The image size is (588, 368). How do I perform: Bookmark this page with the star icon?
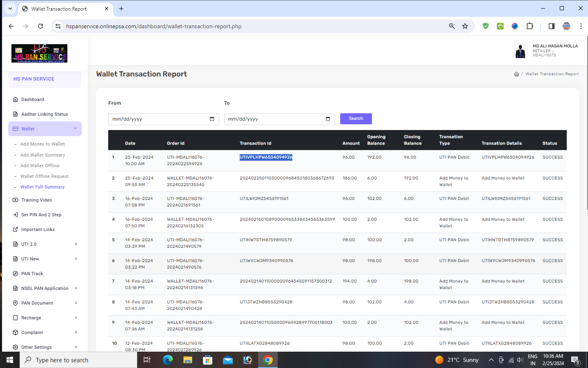(x=465, y=26)
